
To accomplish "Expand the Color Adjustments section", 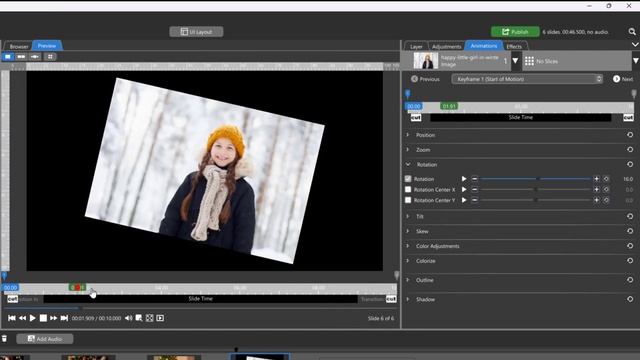I will click(x=408, y=246).
